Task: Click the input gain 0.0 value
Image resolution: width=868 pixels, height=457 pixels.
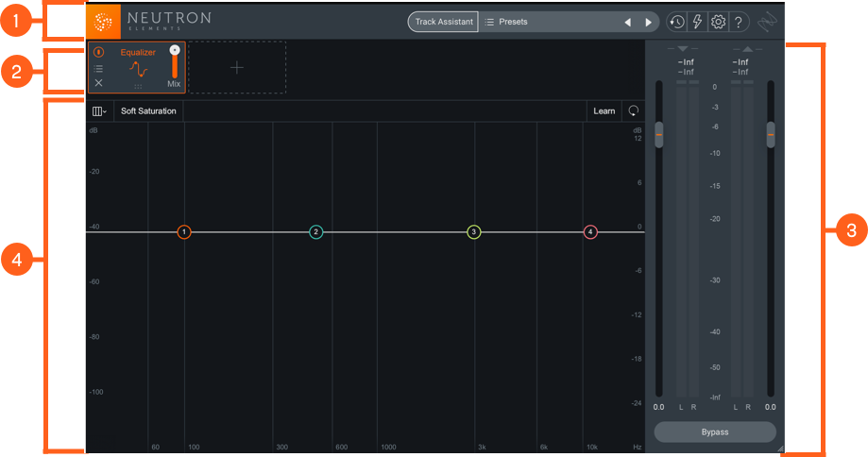Action: point(658,407)
